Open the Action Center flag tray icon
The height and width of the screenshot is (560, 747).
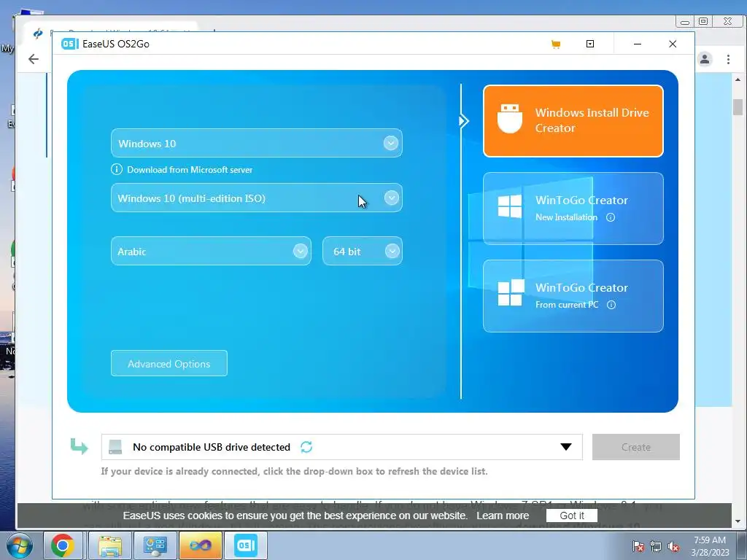pos(638,546)
